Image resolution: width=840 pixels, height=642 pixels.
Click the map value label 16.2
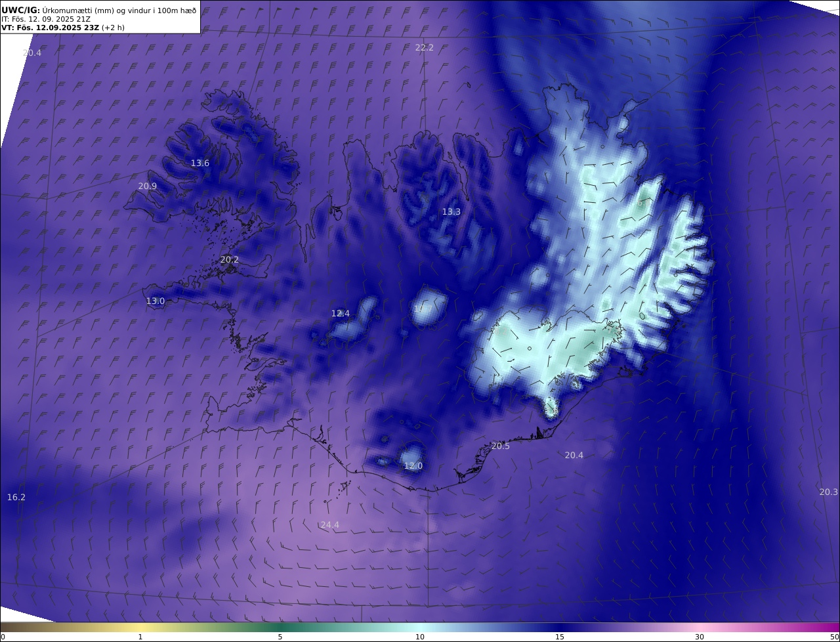(x=16, y=498)
